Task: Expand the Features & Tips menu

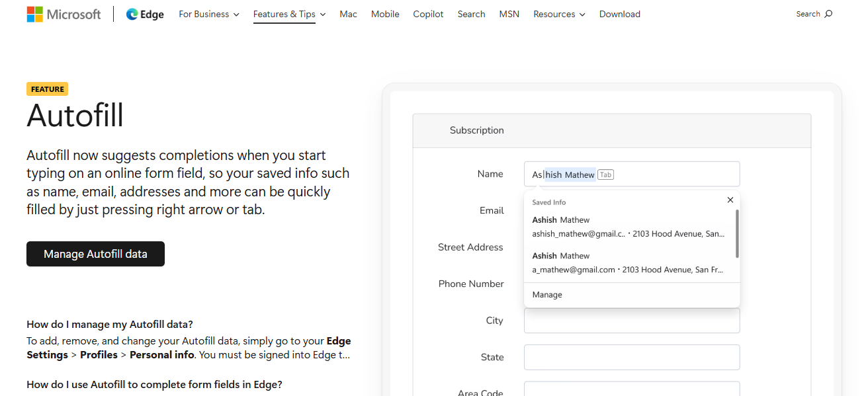Action: tap(290, 14)
